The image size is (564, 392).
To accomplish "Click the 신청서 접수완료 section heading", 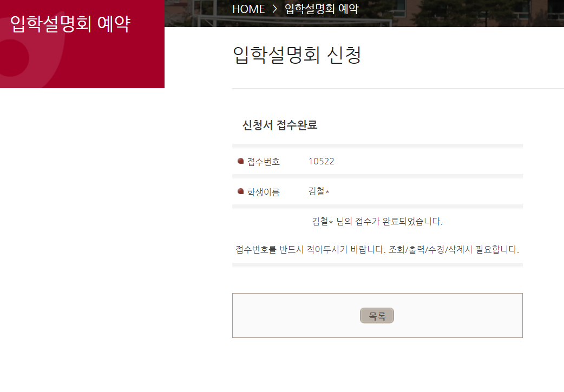I will click(280, 125).
